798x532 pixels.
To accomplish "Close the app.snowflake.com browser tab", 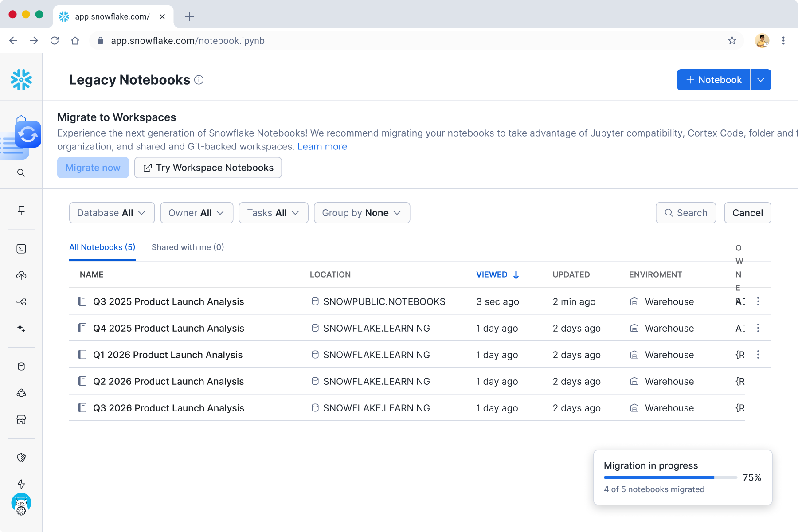I will (x=162, y=17).
